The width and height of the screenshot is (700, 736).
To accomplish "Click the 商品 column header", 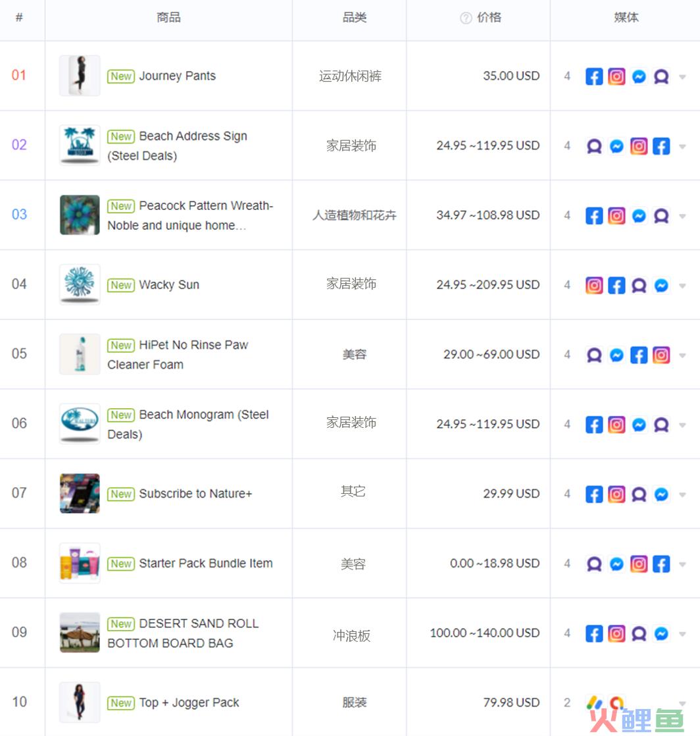I will pos(168,18).
